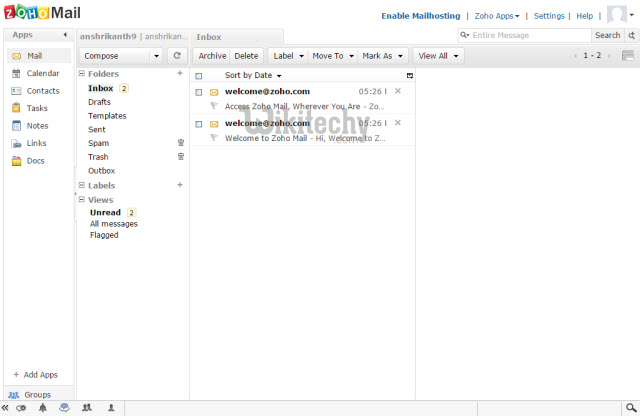Click the single person icon in bottom bar

[x=111, y=407]
